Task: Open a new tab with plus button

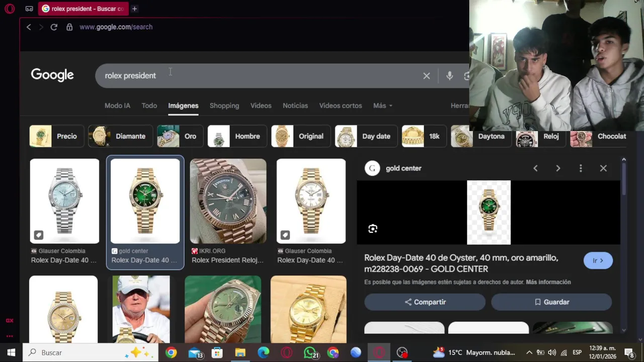Action: tap(134, 9)
